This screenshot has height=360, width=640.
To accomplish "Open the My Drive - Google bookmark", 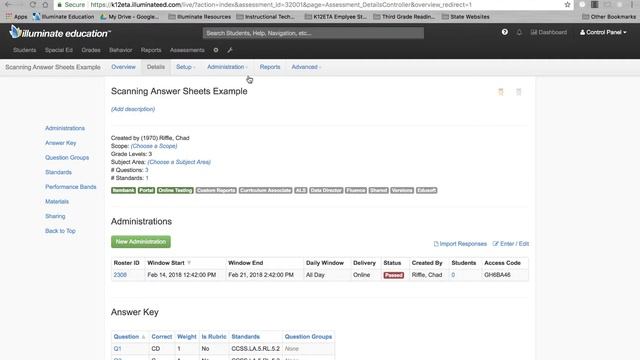I will (x=130, y=17).
